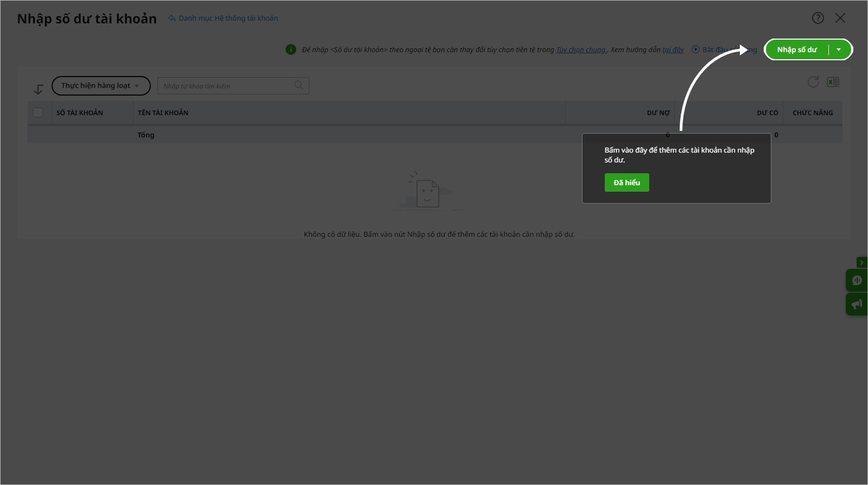The width and height of the screenshot is (868, 485).
Task: Open the Tùy chọn chung link
Action: 580,49
